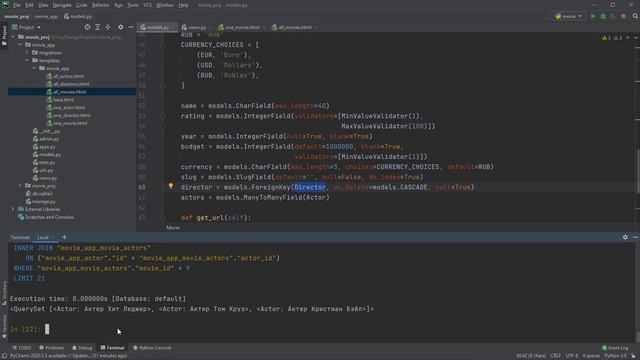This screenshot has height=360, width=640.
Task: Switch to the views.py editor tab
Action: point(196,27)
